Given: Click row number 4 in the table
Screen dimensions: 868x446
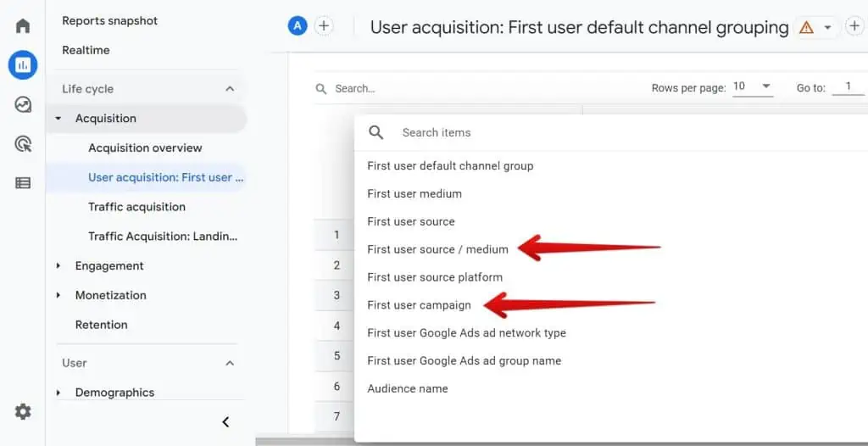Looking at the screenshot, I should [x=337, y=326].
